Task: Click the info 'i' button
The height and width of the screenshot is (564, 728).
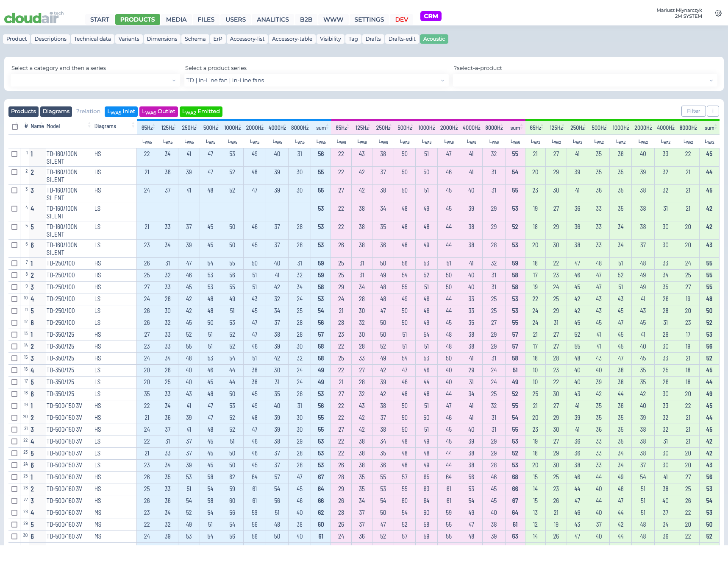Action: (713, 111)
